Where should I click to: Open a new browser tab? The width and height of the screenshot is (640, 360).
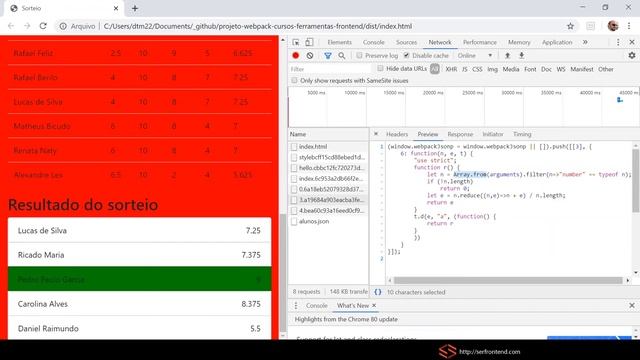(135, 8)
